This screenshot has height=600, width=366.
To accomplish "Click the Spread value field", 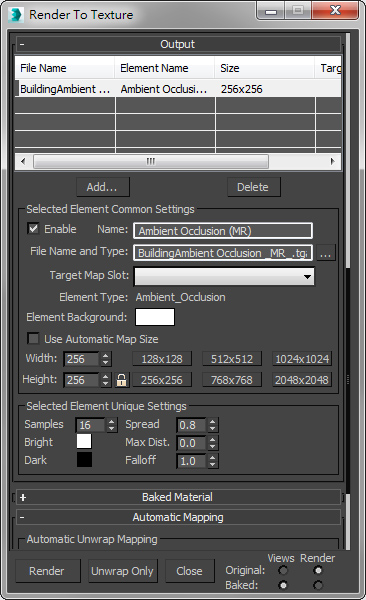I will (x=192, y=425).
